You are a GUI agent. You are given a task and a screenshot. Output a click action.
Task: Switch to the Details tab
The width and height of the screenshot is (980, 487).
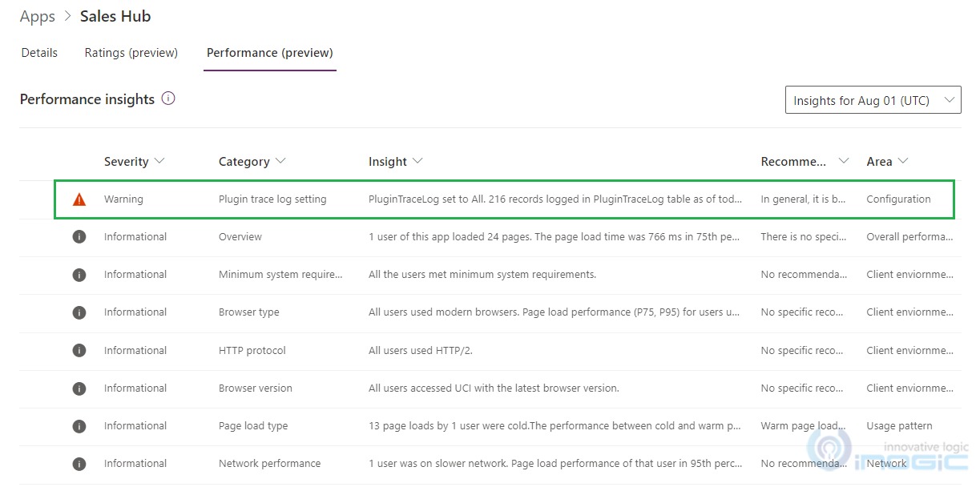pyautogui.click(x=39, y=53)
